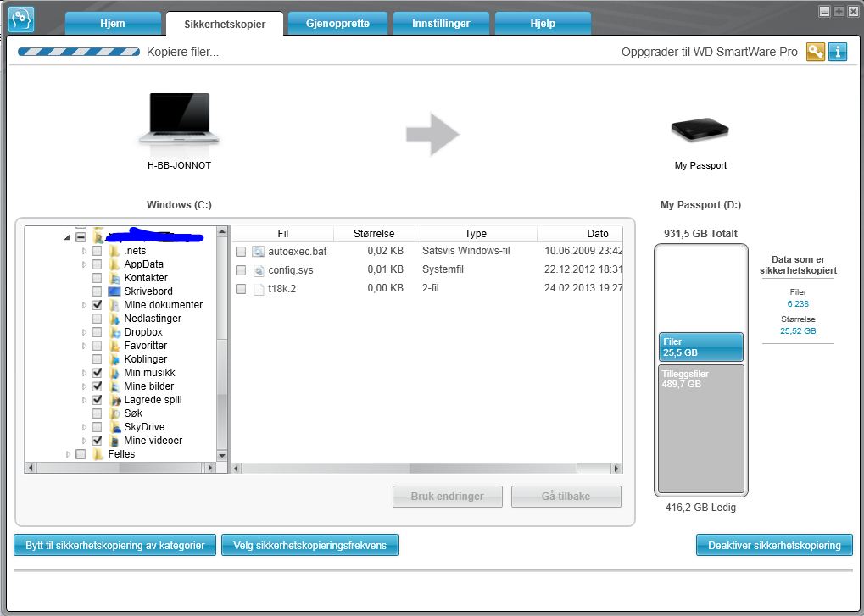
Task: Click the Min musikk folder icon
Action: 114,373
